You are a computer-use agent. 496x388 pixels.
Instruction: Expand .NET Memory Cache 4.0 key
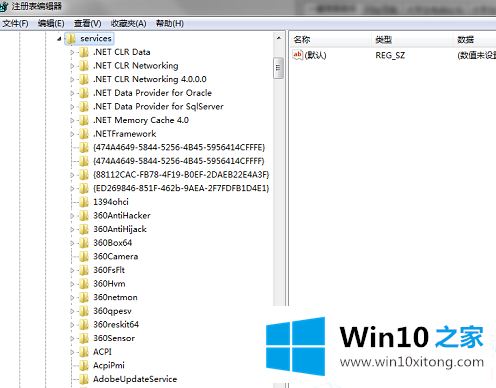[72, 120]
